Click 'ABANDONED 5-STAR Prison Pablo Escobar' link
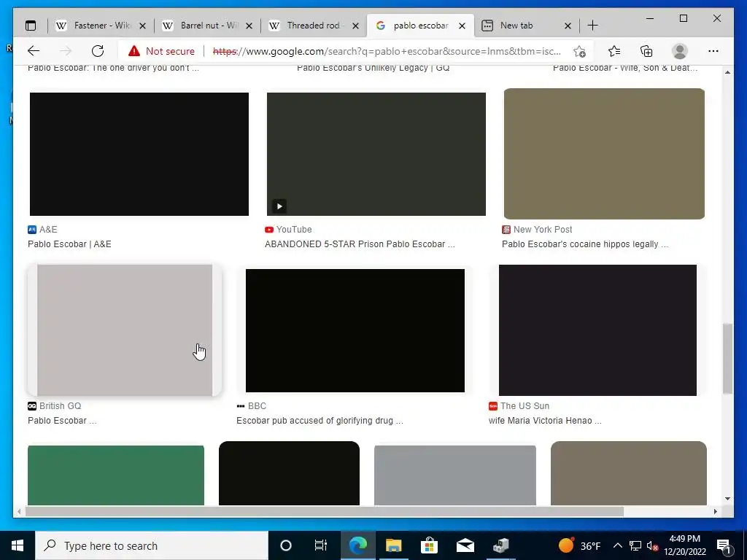 click(x=360, y=244)
